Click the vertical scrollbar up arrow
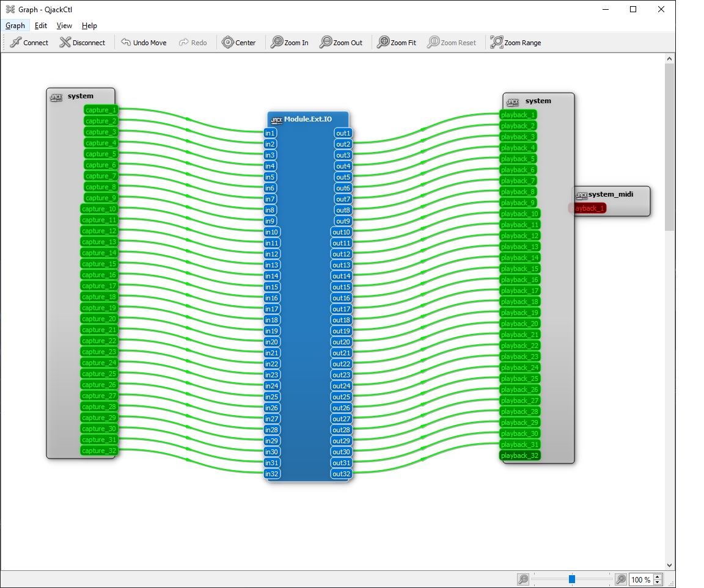 pyautogui.click(x=669, y=58)
